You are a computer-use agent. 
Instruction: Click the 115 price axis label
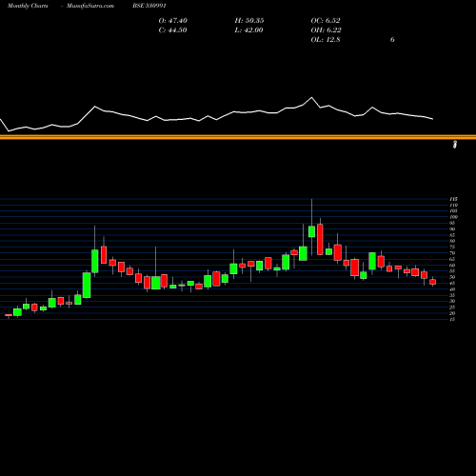[453, 199]
